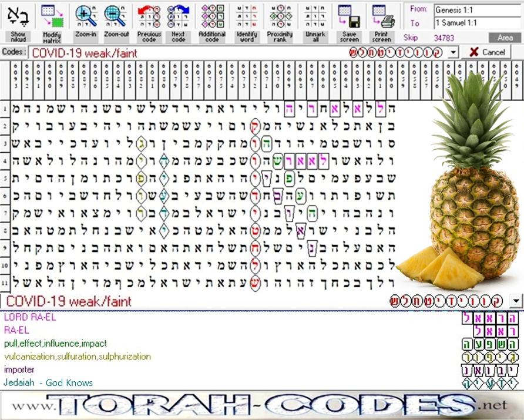Screen dimensions: 524x420
Task: Click the Zoom-in magnifier icon
Action: point(86,16)
